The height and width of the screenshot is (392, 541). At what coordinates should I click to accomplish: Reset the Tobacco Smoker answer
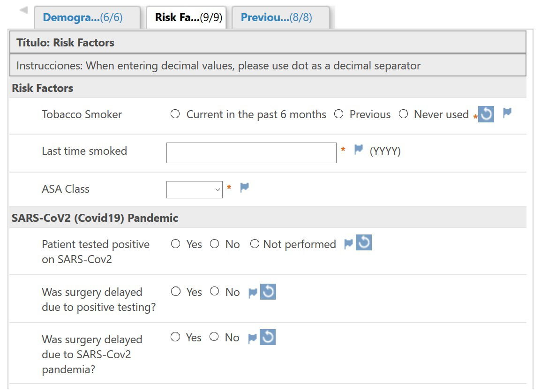(x=486, y=114)
